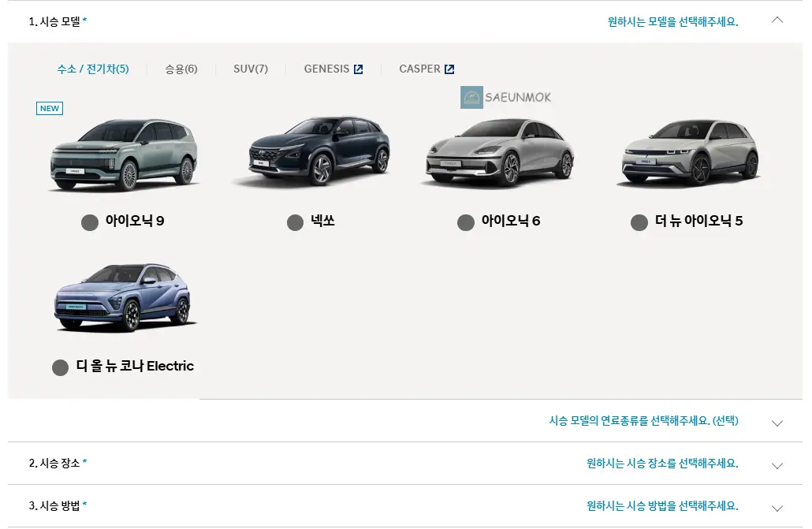The image size is (812, 529).
Task: Click the NEW badge on 아이오닉 9
Action: [x=50, y=108]
